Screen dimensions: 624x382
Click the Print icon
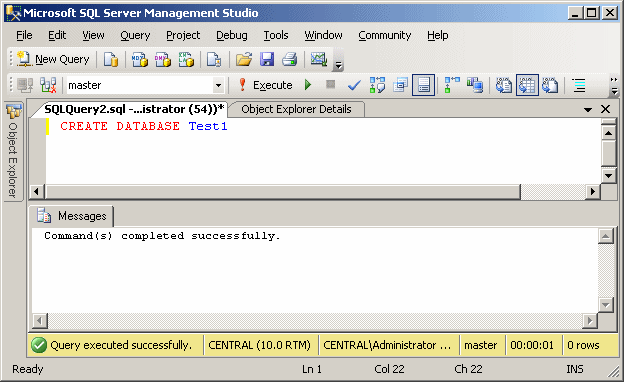[x=290, y=59]
